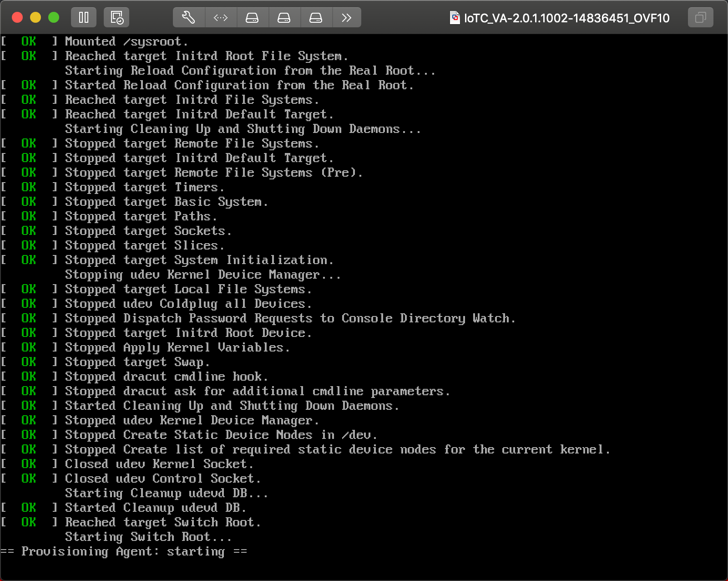728x581 pixels.
Task: Click the IoTC_VA window title text
Action: (566, 18)
